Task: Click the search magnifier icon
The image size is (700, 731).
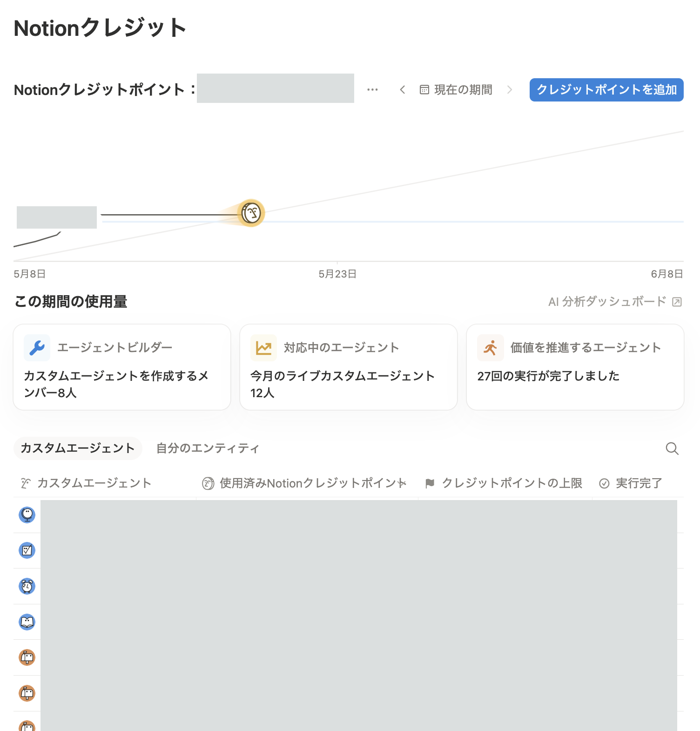Action: coord(672,448)
